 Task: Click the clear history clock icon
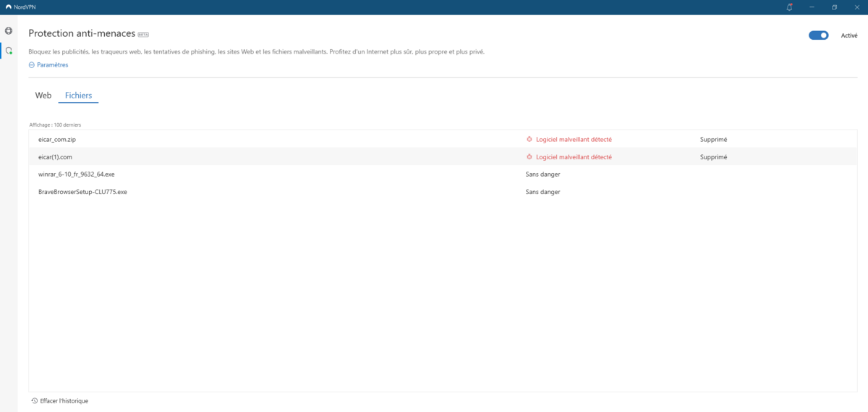[x=35, y=400]
